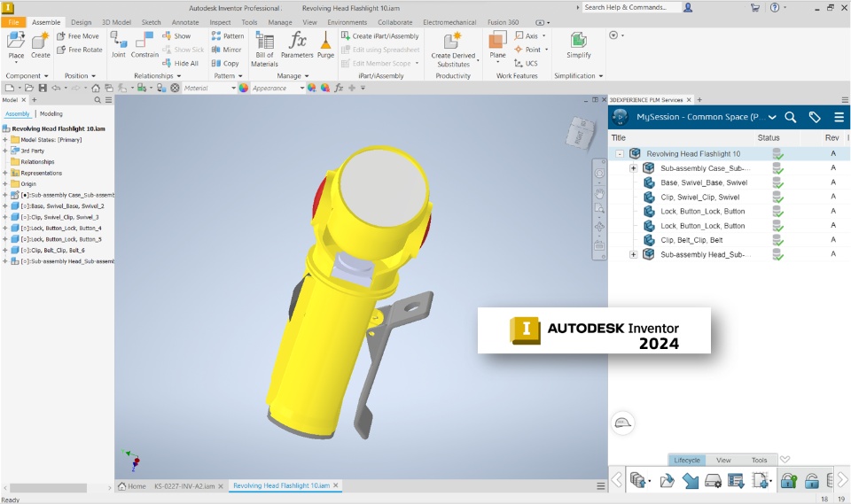Switch to the Design ribbon tab

(x=81, y=22)
